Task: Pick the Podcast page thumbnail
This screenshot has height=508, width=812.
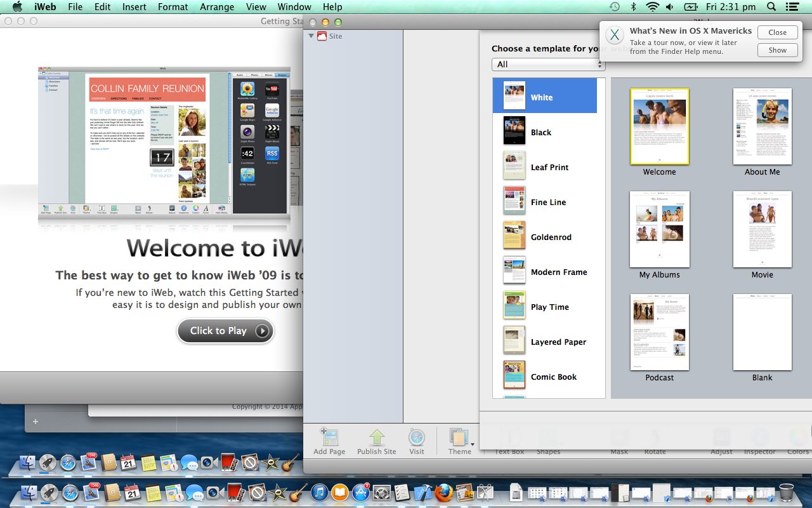Action: point(659,332)
